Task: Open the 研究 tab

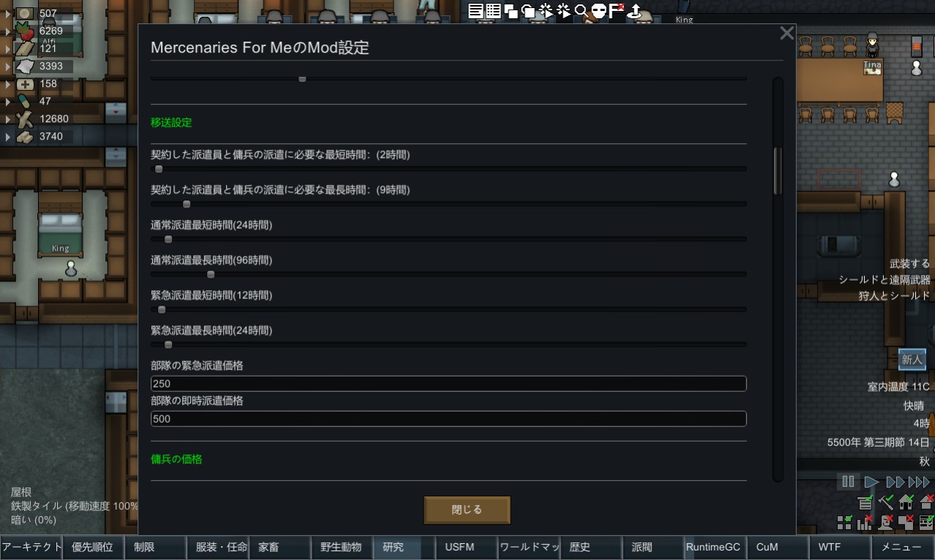Action: pos(404,547)
